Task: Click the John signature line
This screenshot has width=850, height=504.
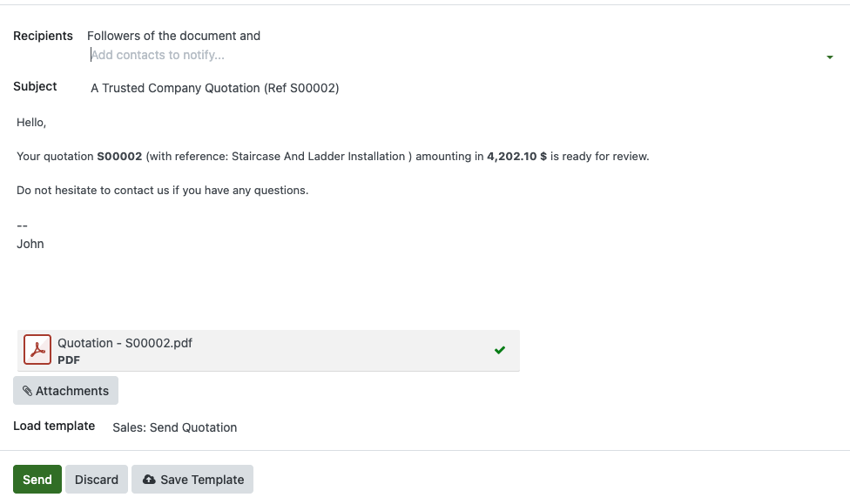Action: (30, 244)
